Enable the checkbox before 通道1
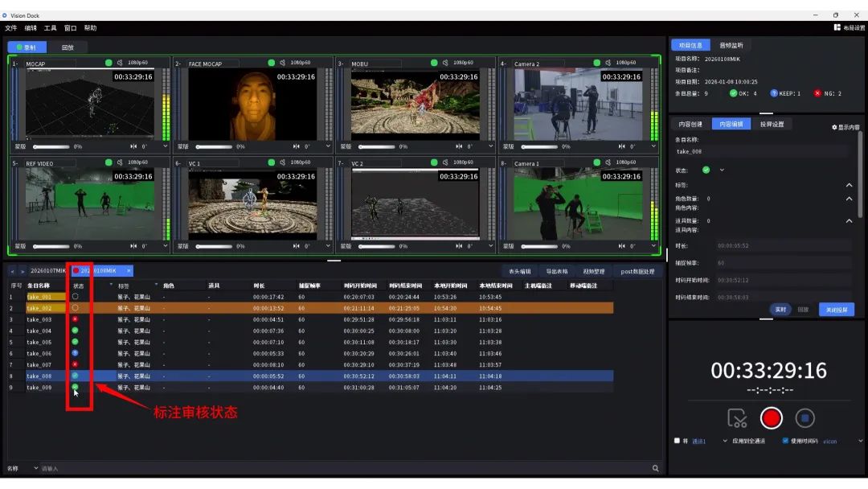Image resolution: width=868 pixels, height=489 pixels. coord(677,441)
